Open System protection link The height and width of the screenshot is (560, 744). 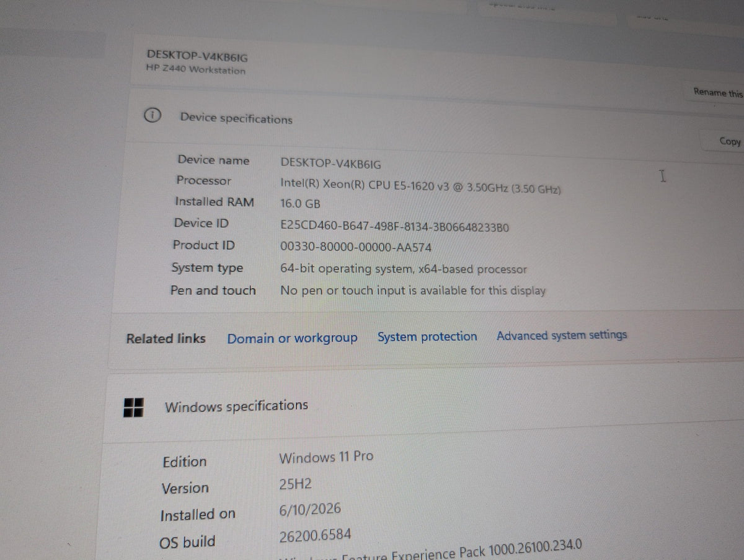coord(427,337)
